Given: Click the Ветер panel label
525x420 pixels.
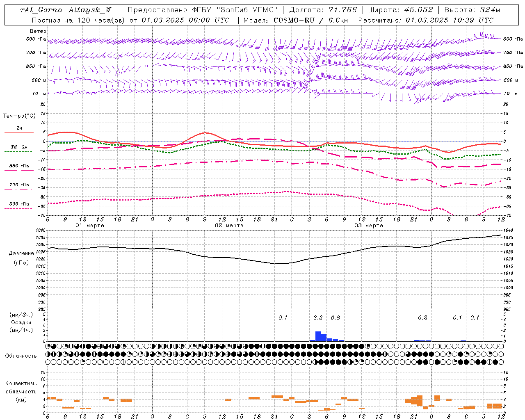Looking at the screenshot, I should [38, 31].
